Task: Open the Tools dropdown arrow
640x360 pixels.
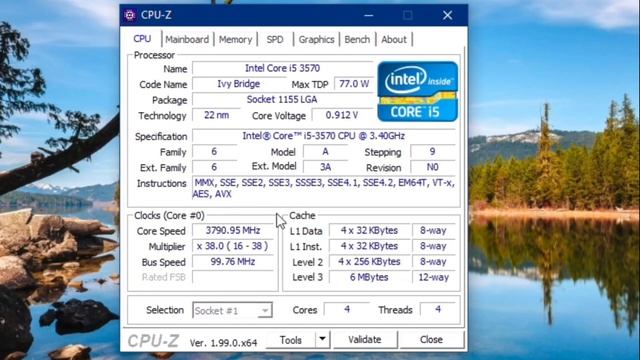Action: click(x=322, y=339)
